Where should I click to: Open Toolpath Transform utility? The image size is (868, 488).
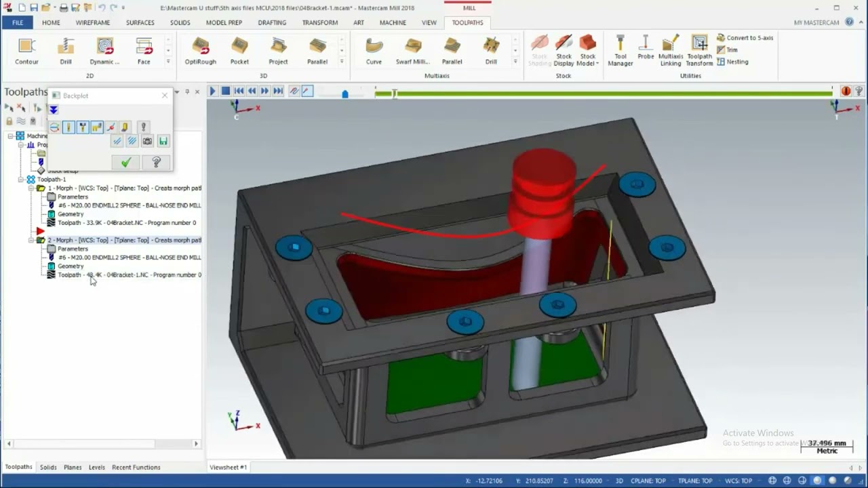click(x=699, y=52)
